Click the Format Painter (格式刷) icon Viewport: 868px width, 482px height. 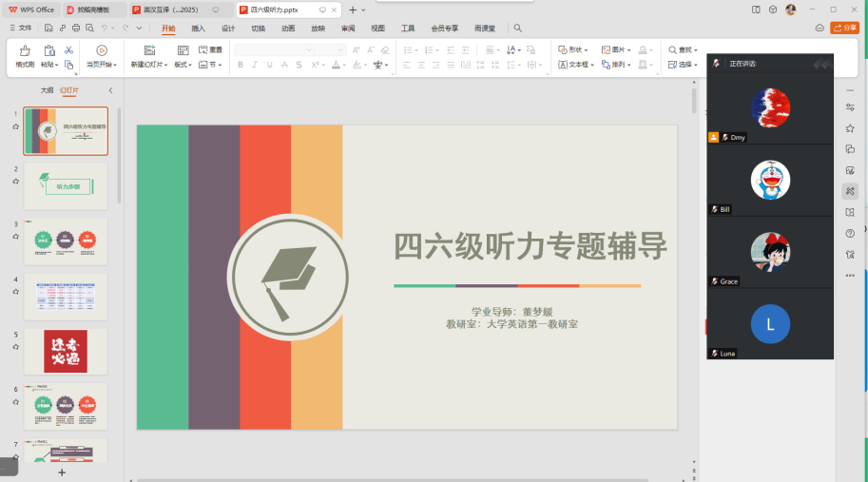[25, 50]
